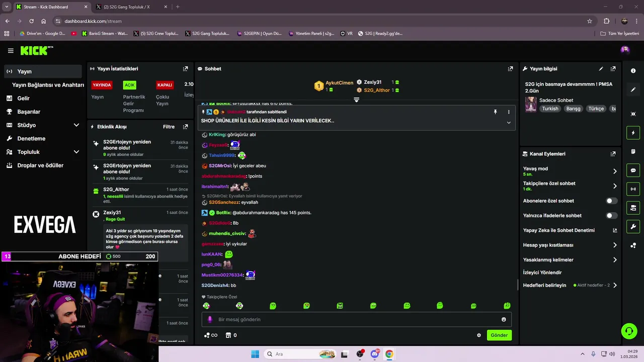Click the Türkçe stream tag

pos(596,109)
